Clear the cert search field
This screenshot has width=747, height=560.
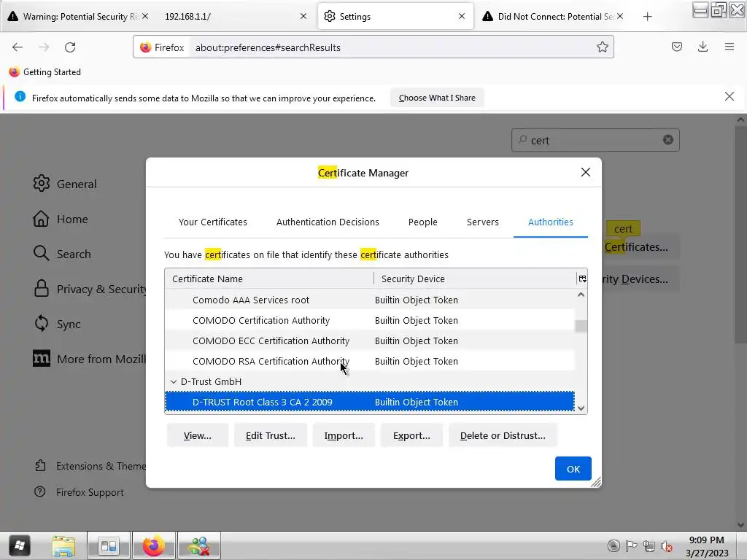[x=668, y=139]
